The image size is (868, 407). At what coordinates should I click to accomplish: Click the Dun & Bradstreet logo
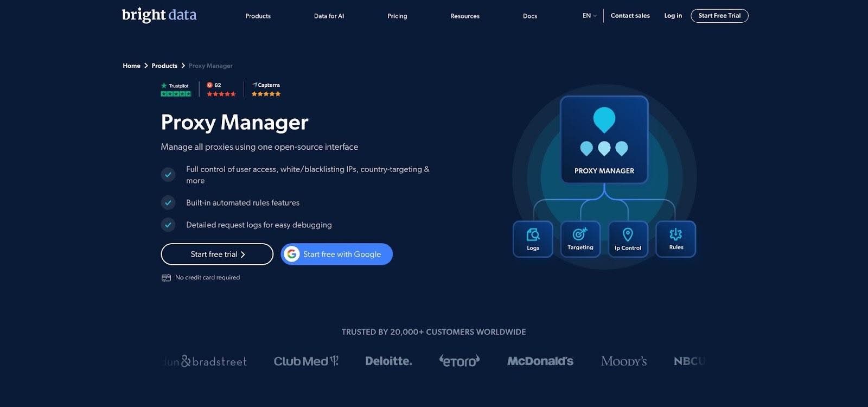[205, 361]
